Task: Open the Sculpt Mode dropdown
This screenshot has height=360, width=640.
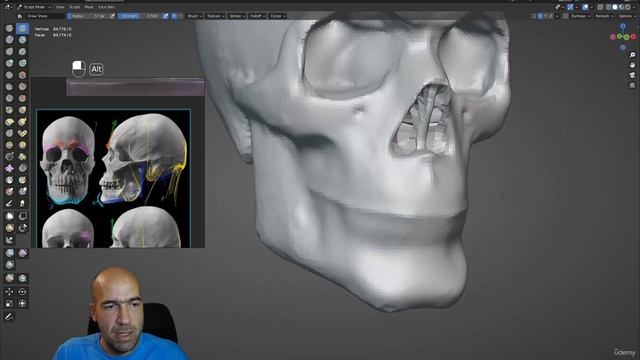Action: tap(34, 7)
